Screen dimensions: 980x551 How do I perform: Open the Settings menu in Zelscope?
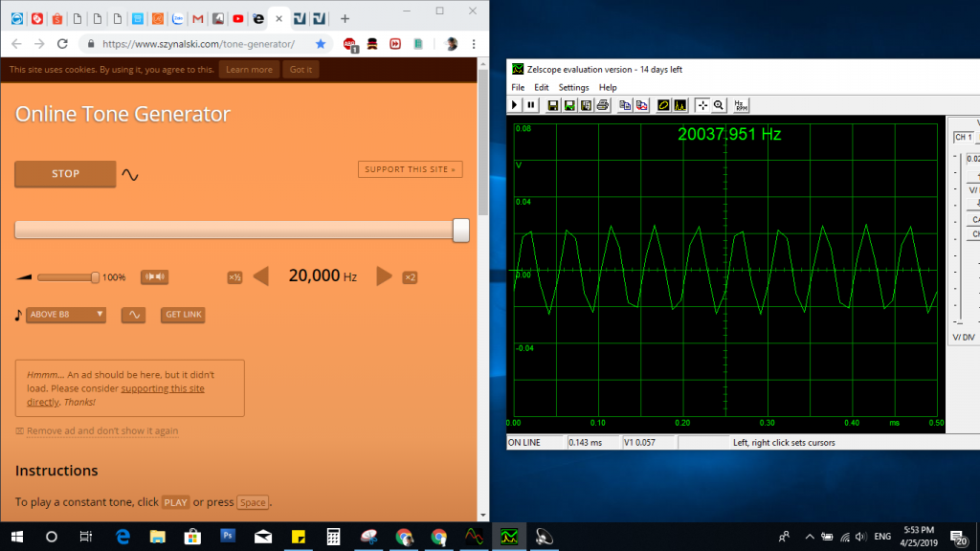point(574,87)
